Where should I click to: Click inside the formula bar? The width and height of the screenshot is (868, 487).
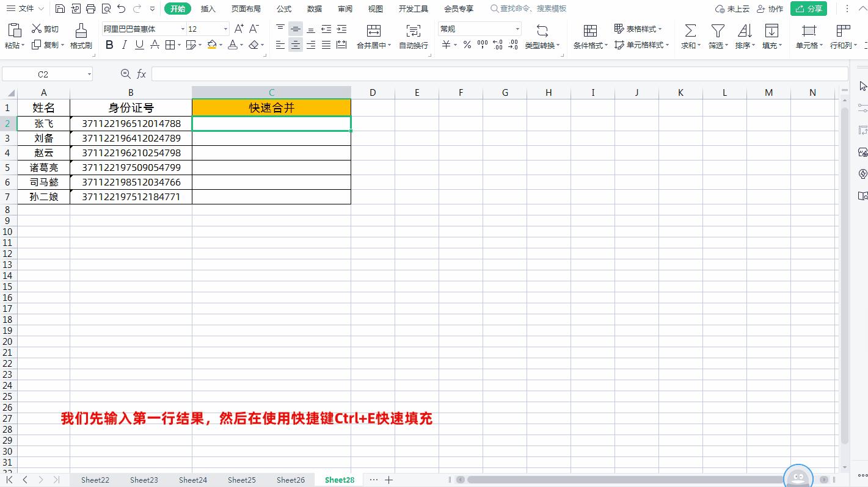pos(428,73)
